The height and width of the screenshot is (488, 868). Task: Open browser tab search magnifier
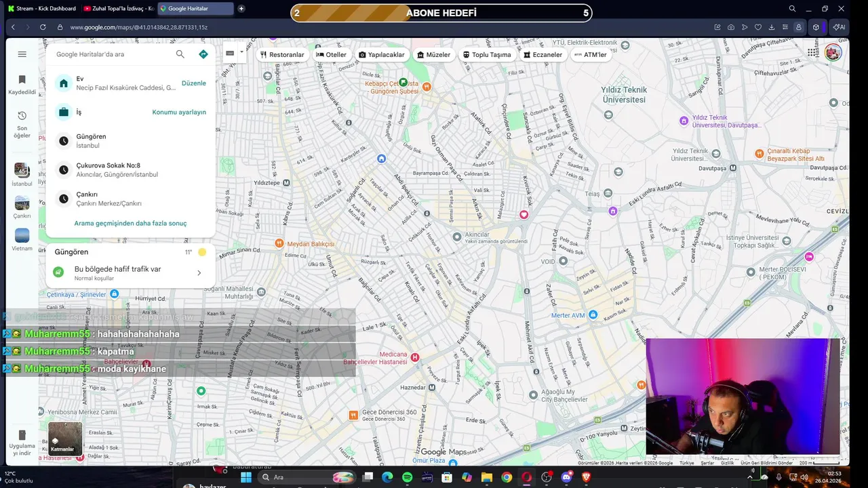[x=792, y=9]
